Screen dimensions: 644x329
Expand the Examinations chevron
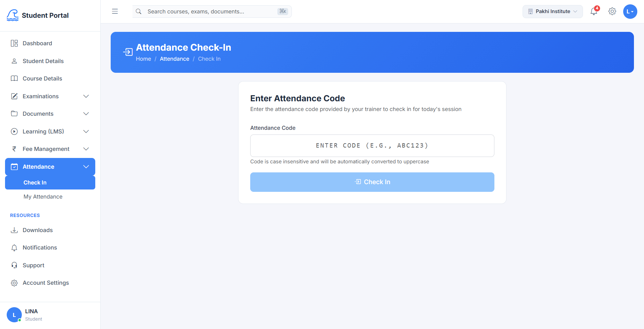click(86, 96)
